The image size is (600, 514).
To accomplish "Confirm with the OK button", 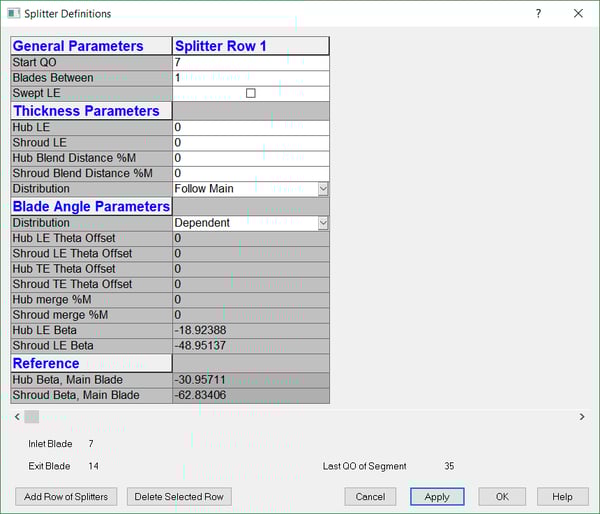I will click(x=502, y=497).
